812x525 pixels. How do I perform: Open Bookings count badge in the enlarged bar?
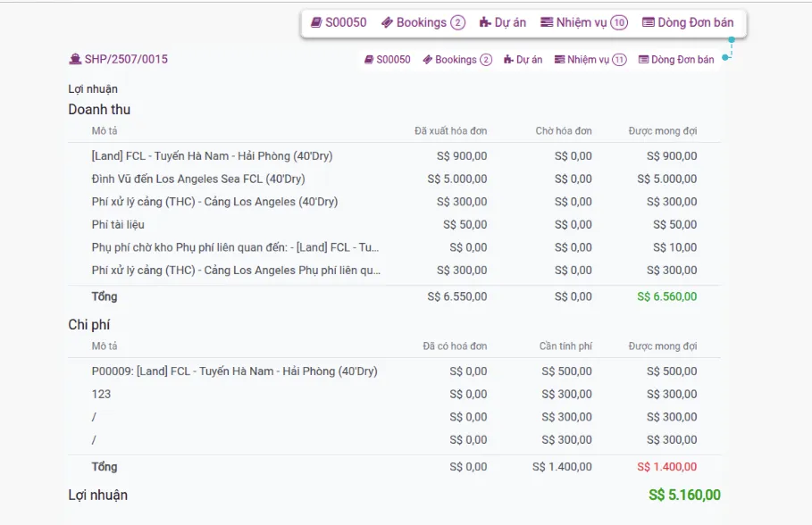[457, 22]
